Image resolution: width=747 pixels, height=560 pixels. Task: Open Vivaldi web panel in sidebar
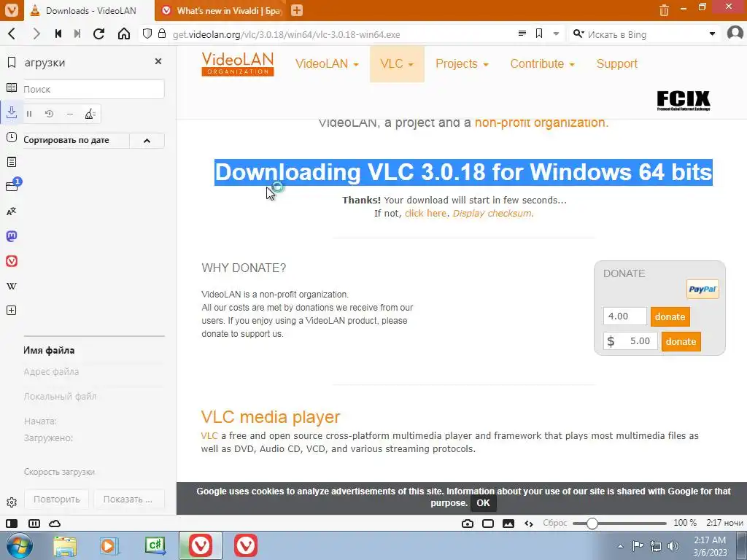point(12,261)
